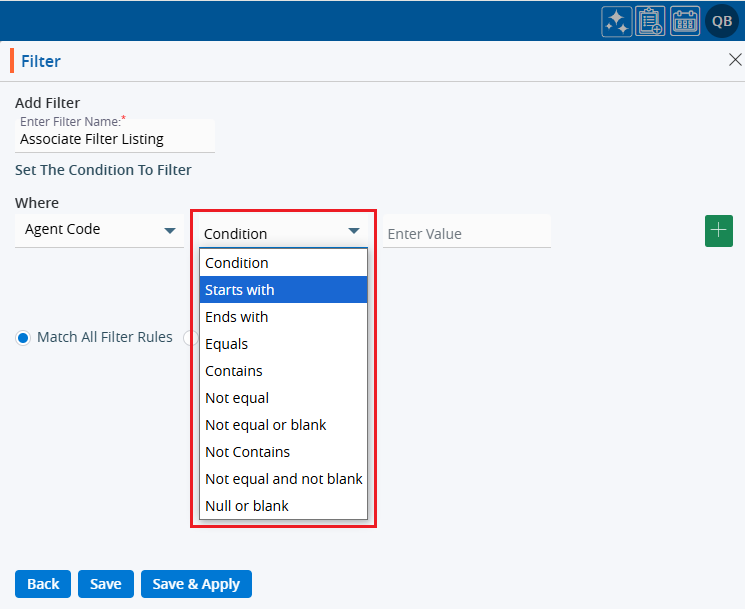Click the Filter Name text field
Viewport: 745px width, 609px height.
(115, 139)
